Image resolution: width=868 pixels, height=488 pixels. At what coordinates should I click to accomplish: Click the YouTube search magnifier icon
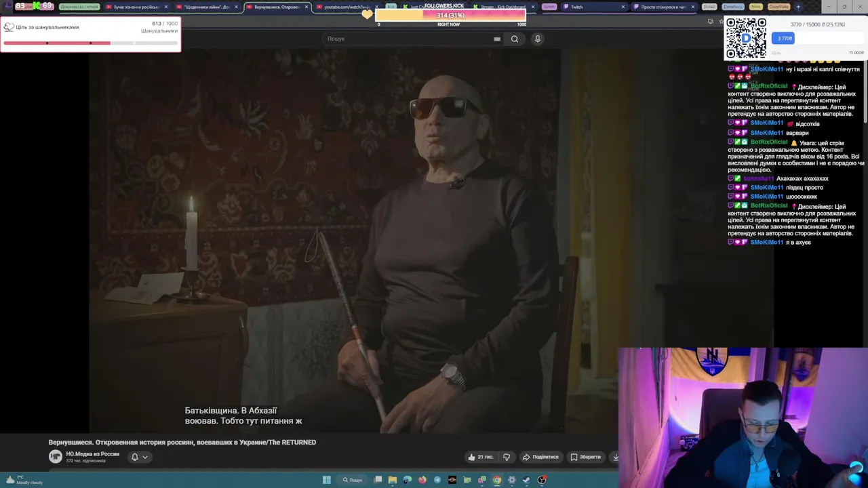[515, 39]
